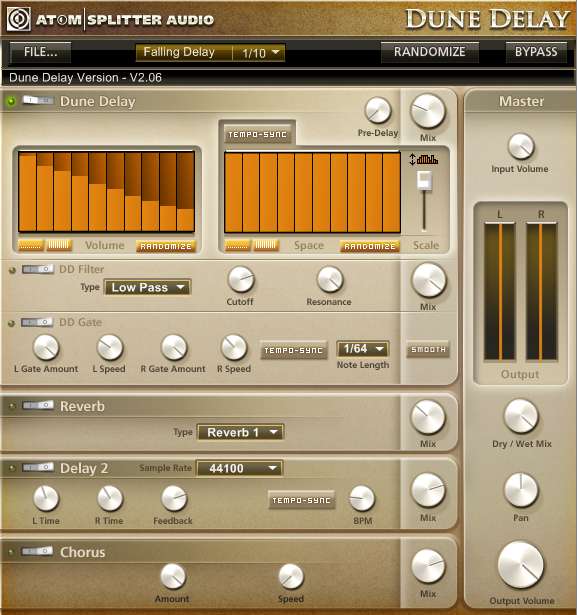Toggle the DD Filter on/off switch
Screen dimensions: 577x615
tap(38, 269)
